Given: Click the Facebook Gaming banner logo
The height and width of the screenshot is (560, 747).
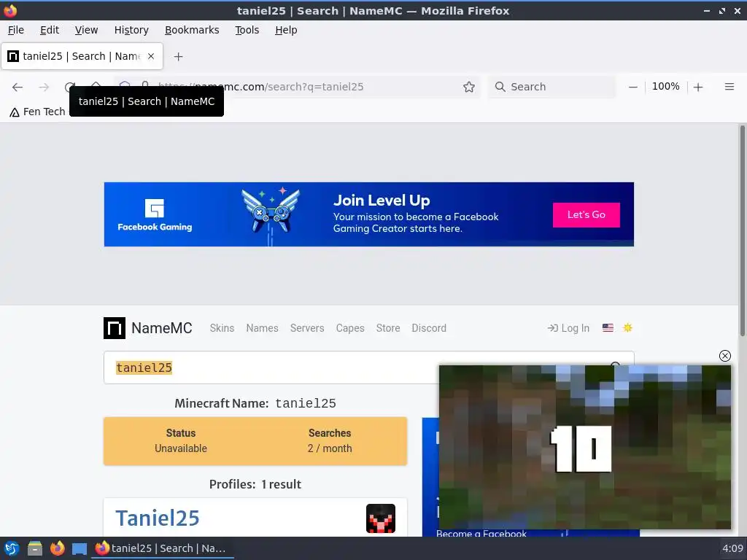Looking at the screenshot, I should coord(155,215).
